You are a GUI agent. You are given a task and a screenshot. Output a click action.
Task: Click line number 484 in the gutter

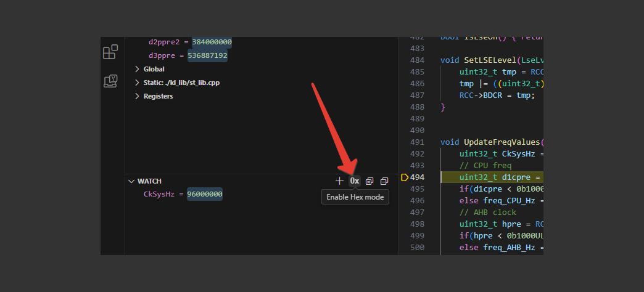(x=417, y=60)
